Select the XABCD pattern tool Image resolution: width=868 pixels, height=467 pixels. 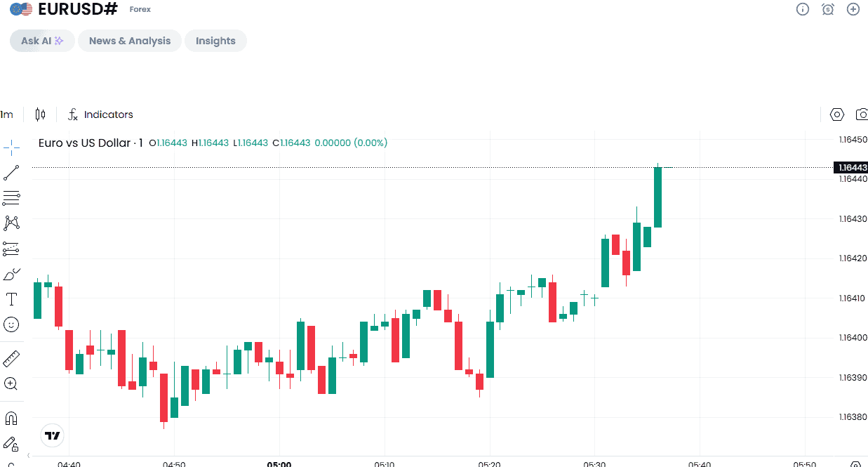(x=11, y=223)
